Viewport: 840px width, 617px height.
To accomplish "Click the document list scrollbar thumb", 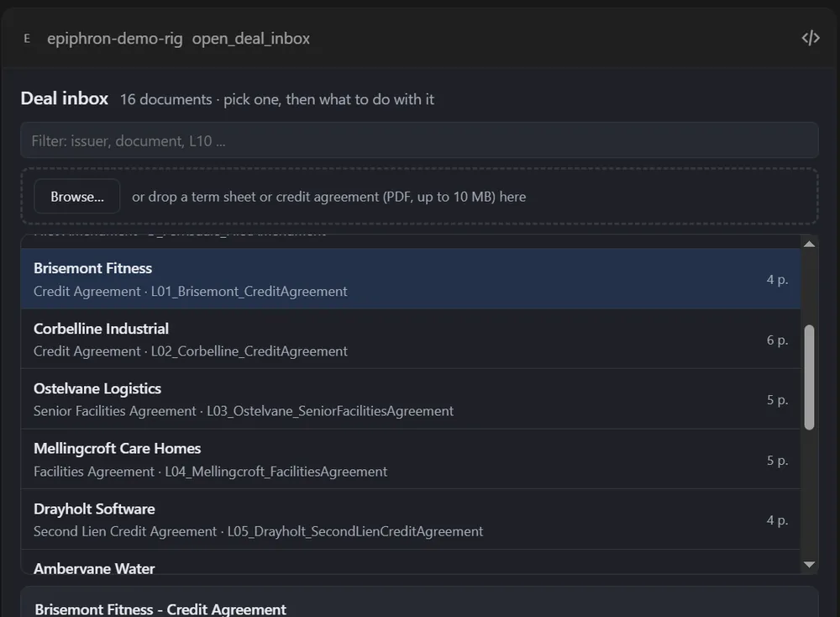I will (810, 377).
